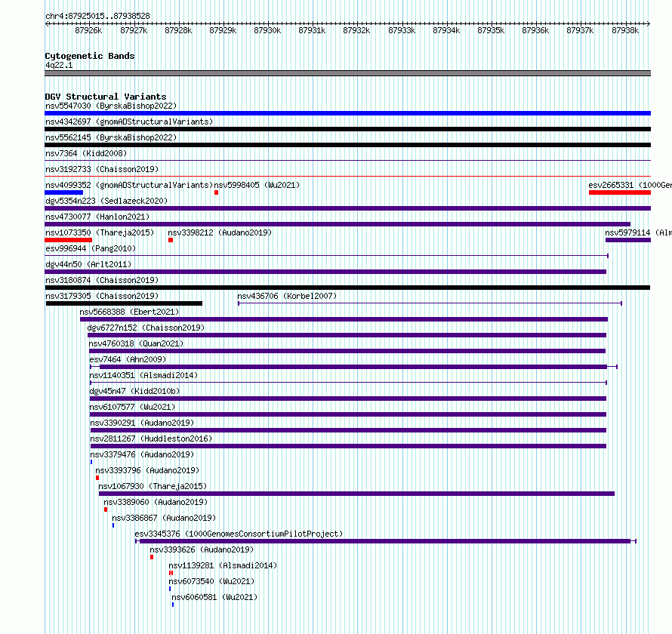Viewport: 672px width, 634px height.
Task: Click the thin line glyph under nsv436706
Action: pyautogui.click(x=430, y=303)
